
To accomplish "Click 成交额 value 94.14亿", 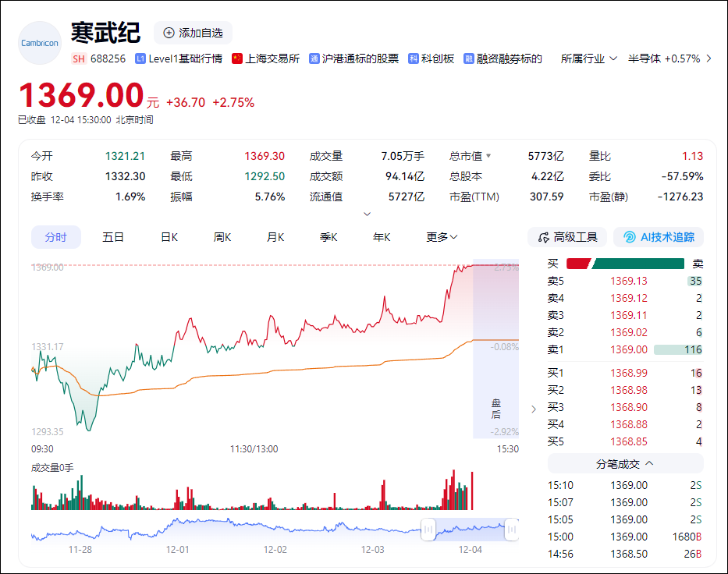I will coord(405,177).
